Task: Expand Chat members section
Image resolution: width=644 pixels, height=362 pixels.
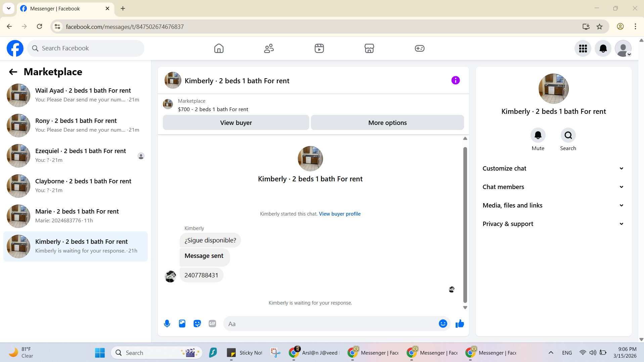Action: point(553,187)
